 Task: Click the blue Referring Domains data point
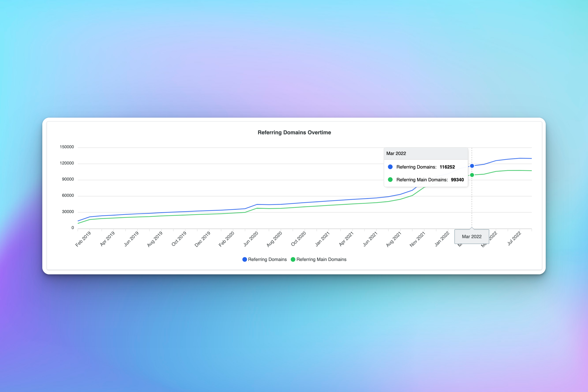coord(472,166)
